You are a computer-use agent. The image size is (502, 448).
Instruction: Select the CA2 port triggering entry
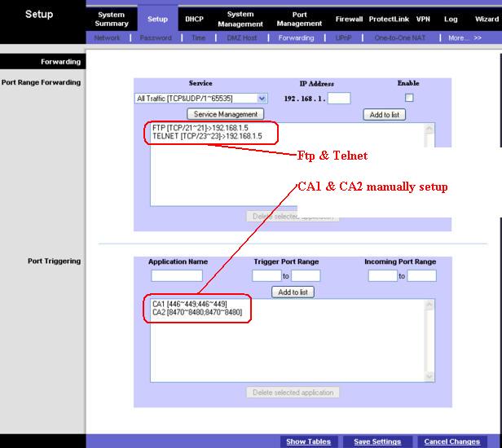197,312
